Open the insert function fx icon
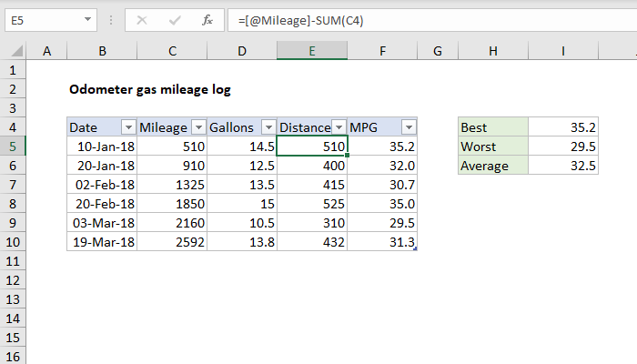The width and height of the screenshot is (637, 364). (207, 18)
